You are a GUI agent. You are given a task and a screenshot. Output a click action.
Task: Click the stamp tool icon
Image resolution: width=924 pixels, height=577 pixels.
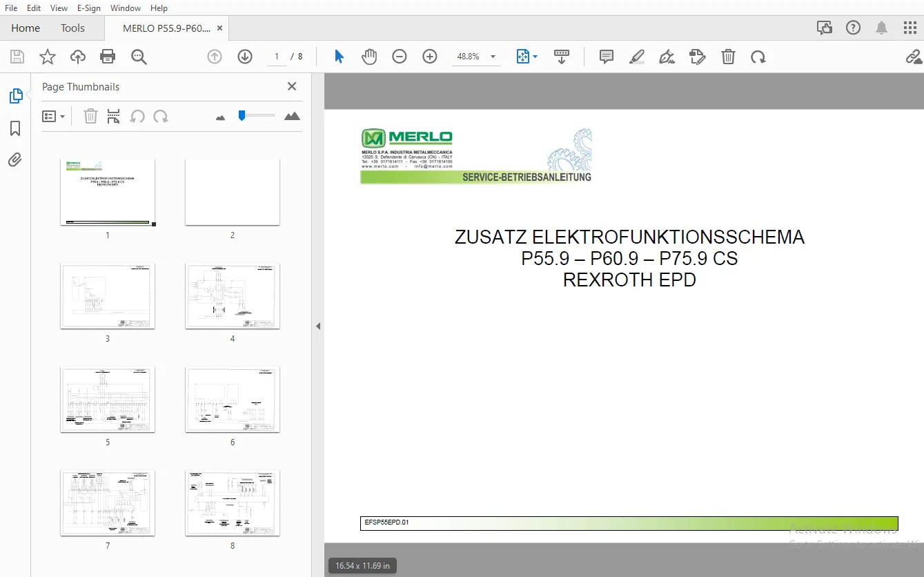pos(698,57)
